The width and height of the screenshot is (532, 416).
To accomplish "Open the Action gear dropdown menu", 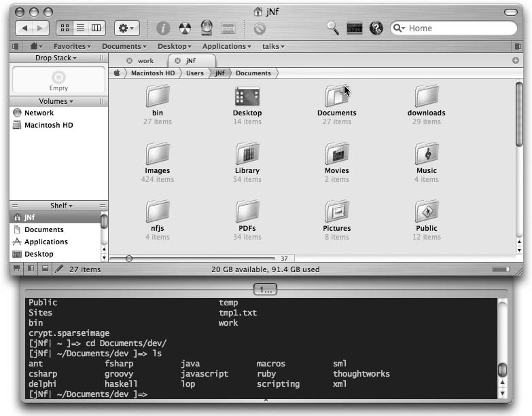I will (x=126, y=28).
